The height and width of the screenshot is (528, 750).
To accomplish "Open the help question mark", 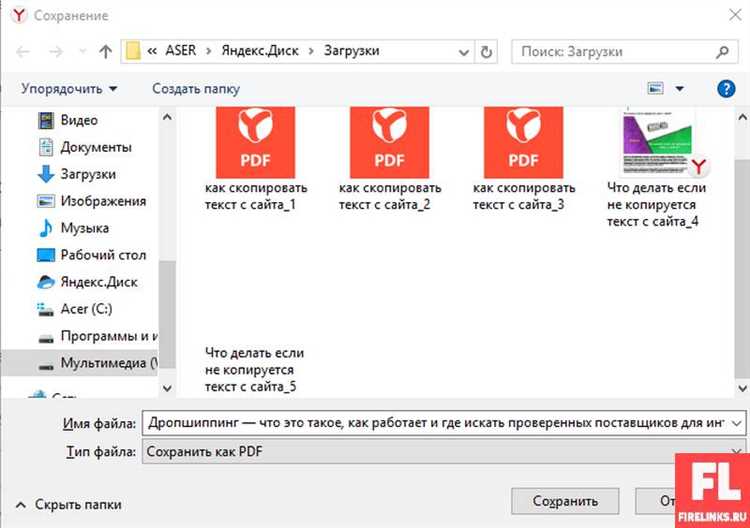I will (726, 88).
